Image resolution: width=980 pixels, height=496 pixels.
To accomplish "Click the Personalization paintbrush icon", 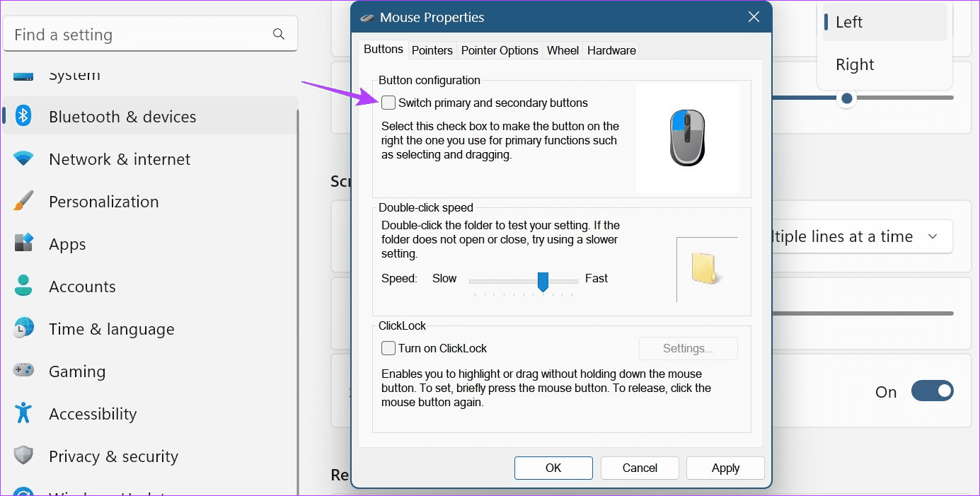I will pos(23,202).
